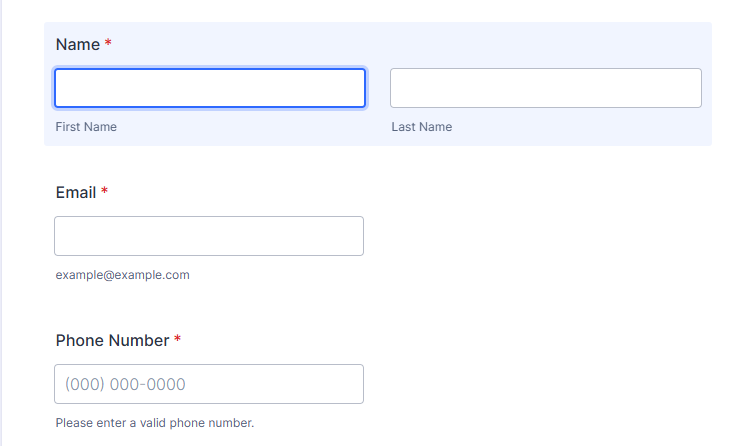Click the "Name" field label
The width and height of the screenshot is (752, 446).
click(x=77, y=45)
